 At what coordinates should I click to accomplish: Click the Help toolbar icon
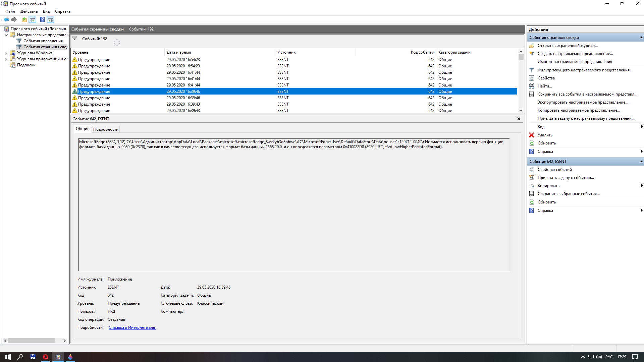[x=43, y=19]
